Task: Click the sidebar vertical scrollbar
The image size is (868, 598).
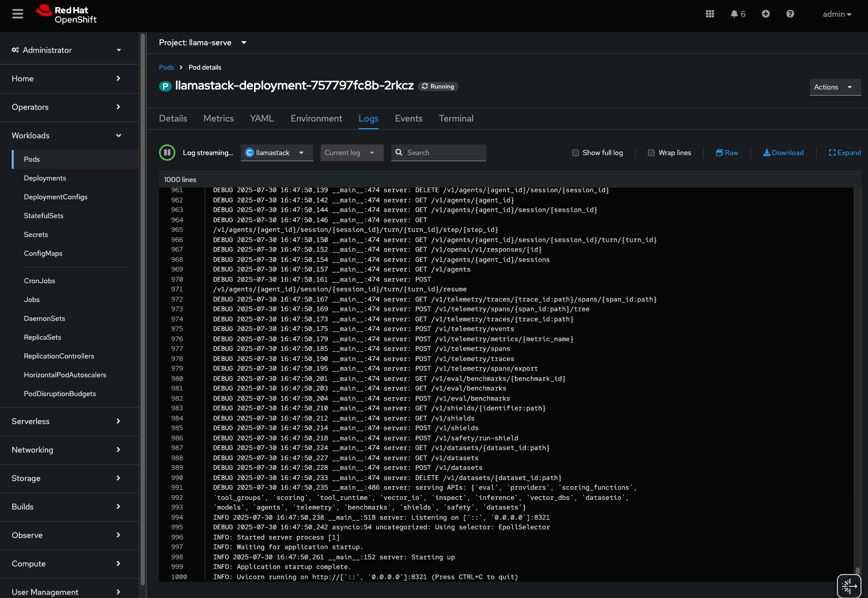Action: pyautogui.click(x=143, y=309)
